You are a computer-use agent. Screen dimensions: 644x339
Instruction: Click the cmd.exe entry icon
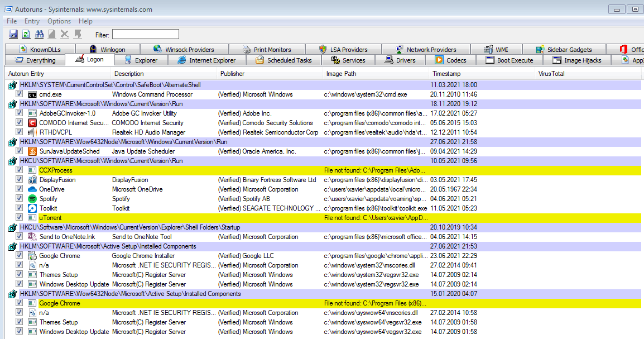[x=32, y=94]
